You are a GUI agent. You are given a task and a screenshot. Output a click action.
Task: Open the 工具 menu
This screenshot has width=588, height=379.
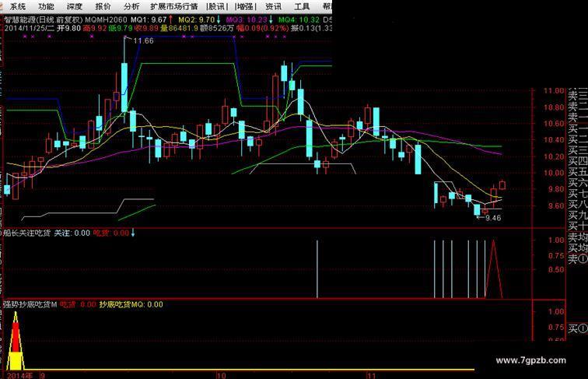pyautogui.click(x=302, y=6)
